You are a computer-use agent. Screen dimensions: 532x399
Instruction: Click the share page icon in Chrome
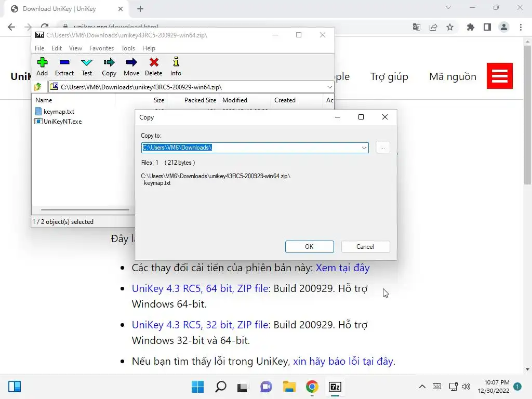click(x=433, y=27)
